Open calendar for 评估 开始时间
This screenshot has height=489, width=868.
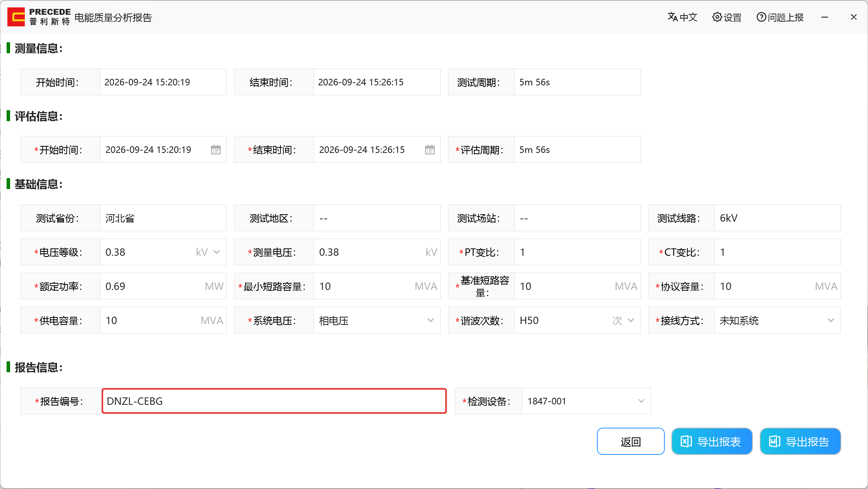pos(216,150)
